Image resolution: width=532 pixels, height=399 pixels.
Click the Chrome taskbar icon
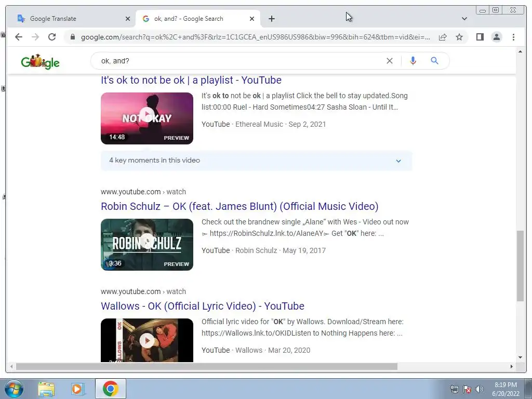tap(111, 389)
